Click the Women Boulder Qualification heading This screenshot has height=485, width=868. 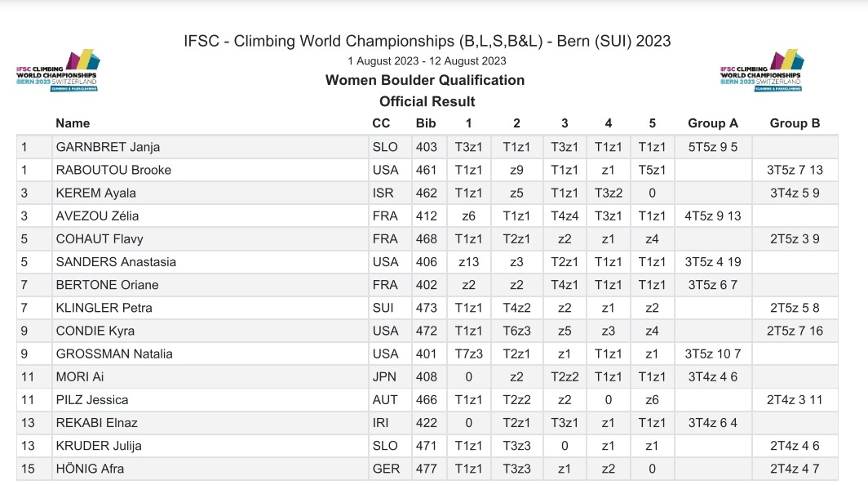tap(425, 80)
